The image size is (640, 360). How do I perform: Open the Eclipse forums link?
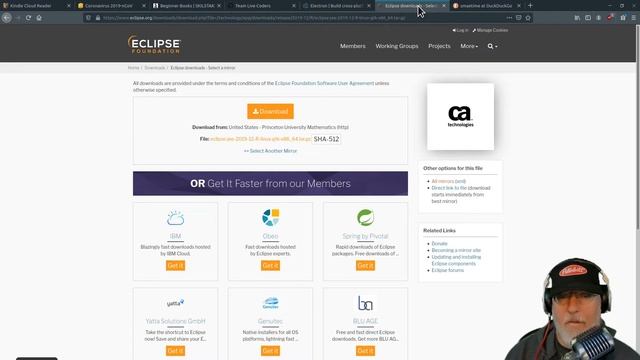coord(448,270)
